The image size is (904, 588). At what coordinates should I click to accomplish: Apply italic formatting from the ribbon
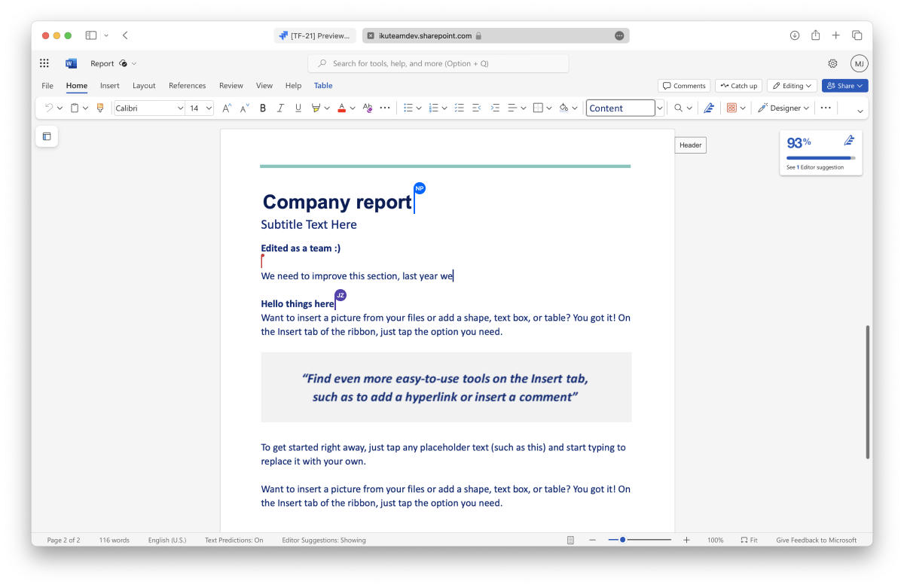pos(280,108)
